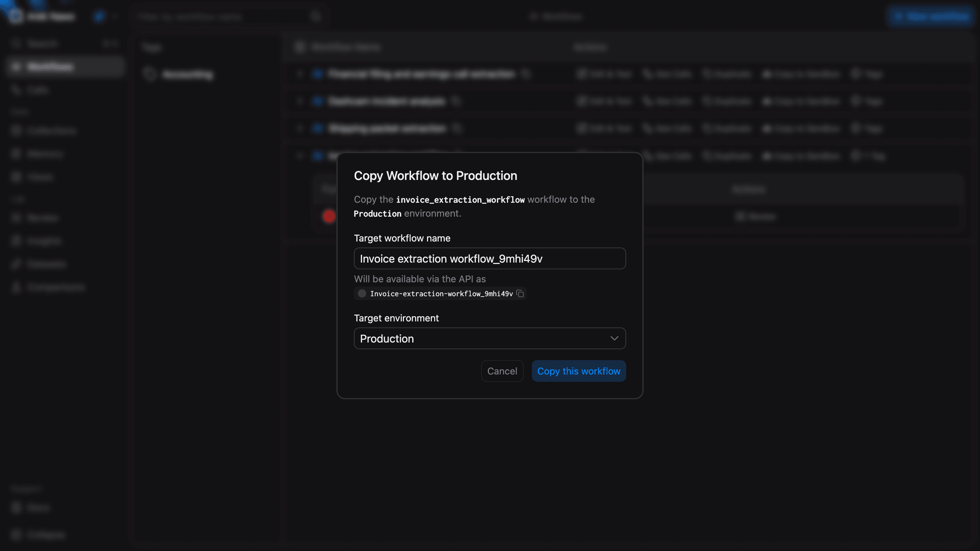This screenshot has height=551, width=980.
Task: Copy the API workflow name to clipboard
Action: (520, 294)
